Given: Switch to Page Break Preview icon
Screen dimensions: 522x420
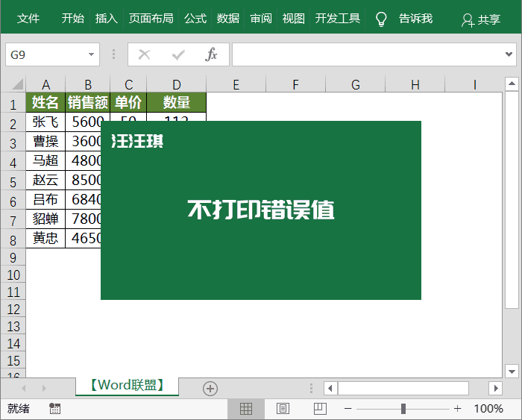Looking at the screenshot, I should (x=320, y=409).
